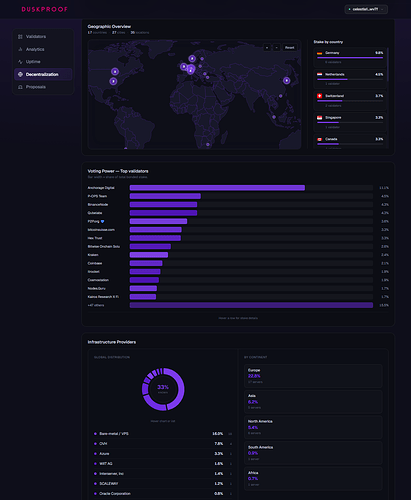This screenshot has height=500, width=411.
Task: Select the +47 others voting power bar
Action: pos(251,305)
